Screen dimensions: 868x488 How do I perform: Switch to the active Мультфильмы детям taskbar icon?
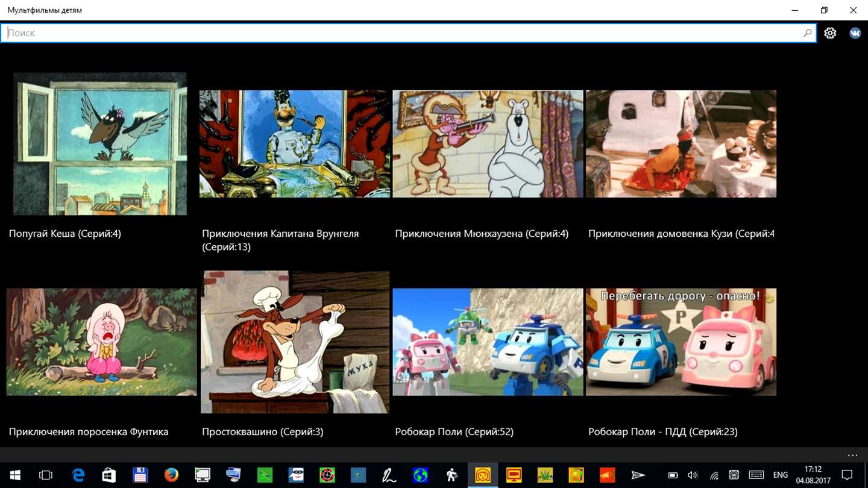pos(483,475)
